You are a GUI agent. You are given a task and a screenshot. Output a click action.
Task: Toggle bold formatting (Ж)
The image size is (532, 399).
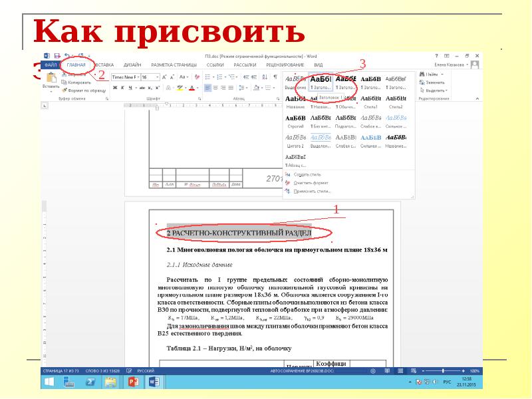tap(114, 88)
